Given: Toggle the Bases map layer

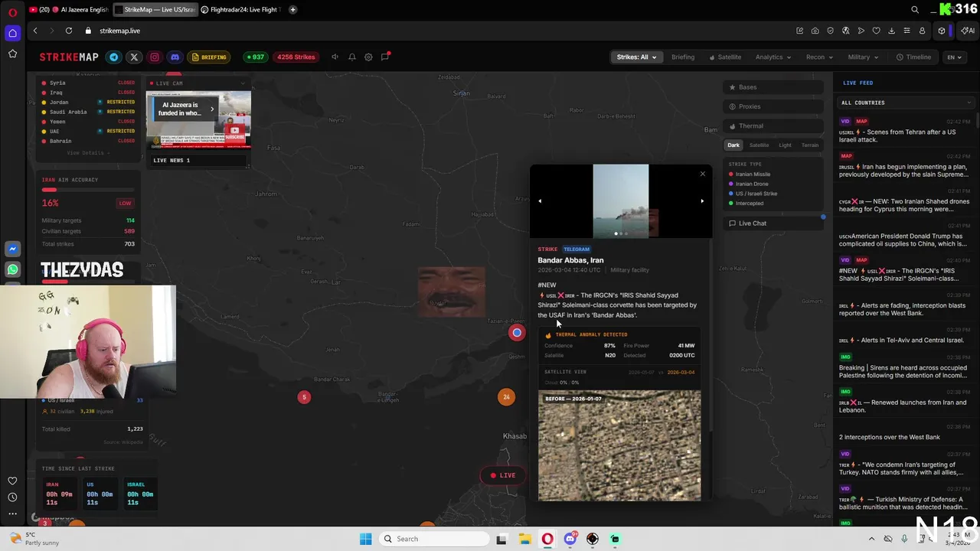Looking at the screenshot, I should point(773,87).
